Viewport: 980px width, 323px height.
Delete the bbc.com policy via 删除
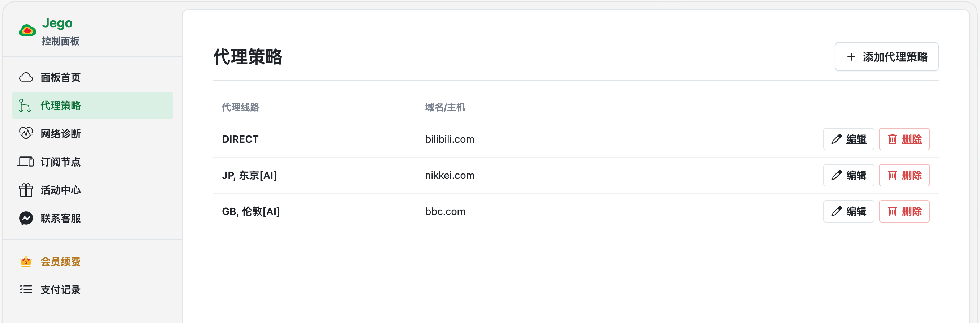[x=904, y=211]
